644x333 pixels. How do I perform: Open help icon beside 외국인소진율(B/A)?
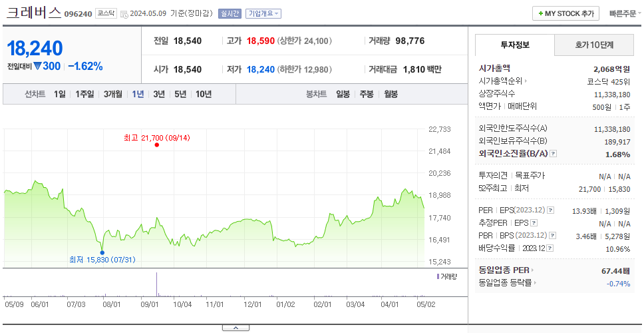coord(554,154)
